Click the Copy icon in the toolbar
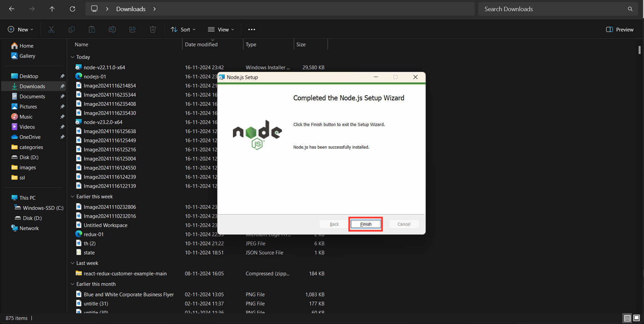Viewport: 644px width, 324px height. [x=72, y=29]
